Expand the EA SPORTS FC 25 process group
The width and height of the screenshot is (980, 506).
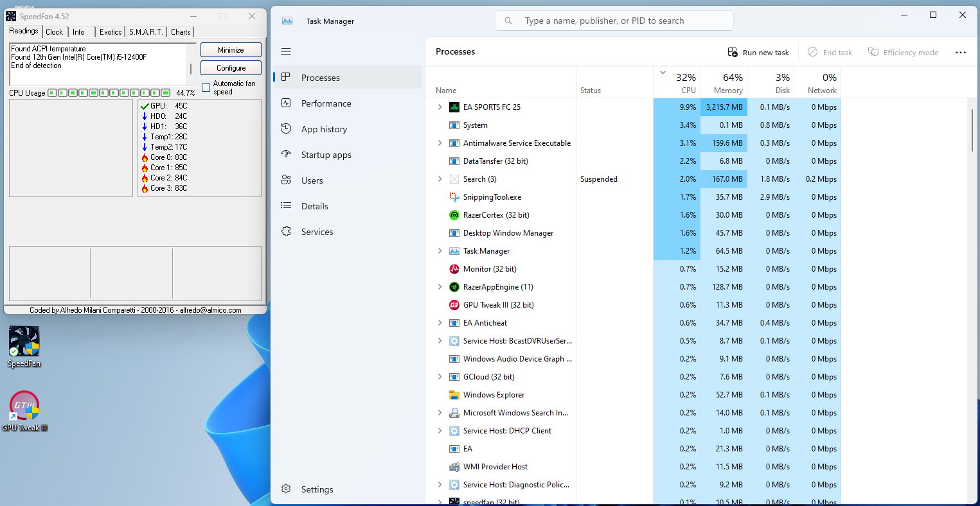440,107
